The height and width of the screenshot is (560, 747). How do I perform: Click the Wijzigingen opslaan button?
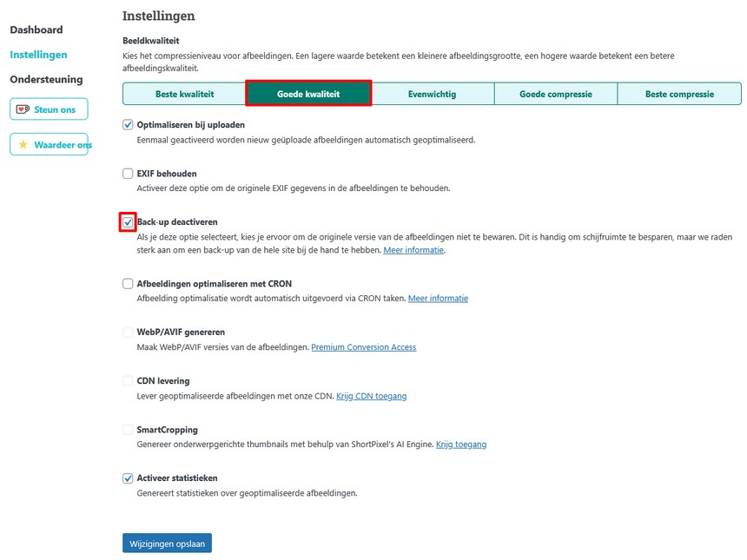[167, 543]
